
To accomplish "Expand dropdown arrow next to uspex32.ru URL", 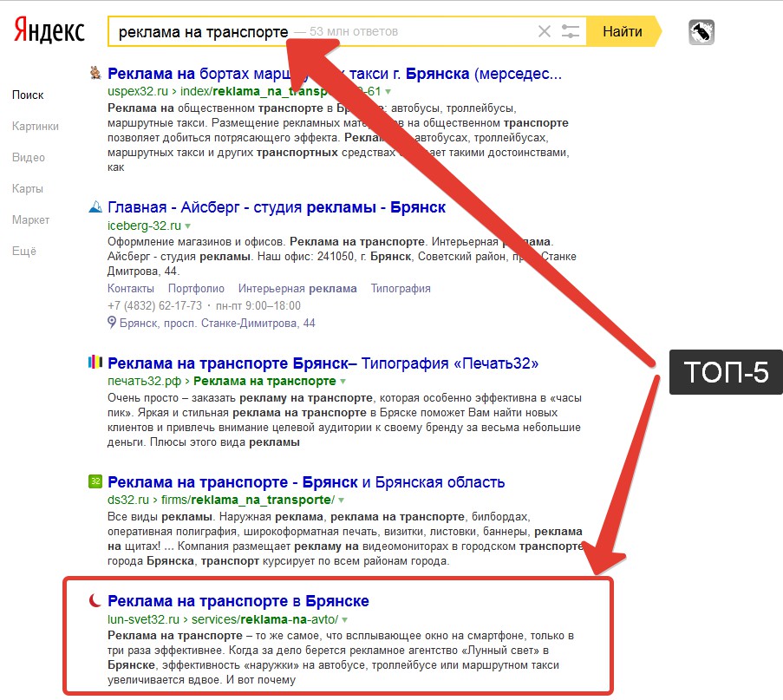I will tap(388, 92).
